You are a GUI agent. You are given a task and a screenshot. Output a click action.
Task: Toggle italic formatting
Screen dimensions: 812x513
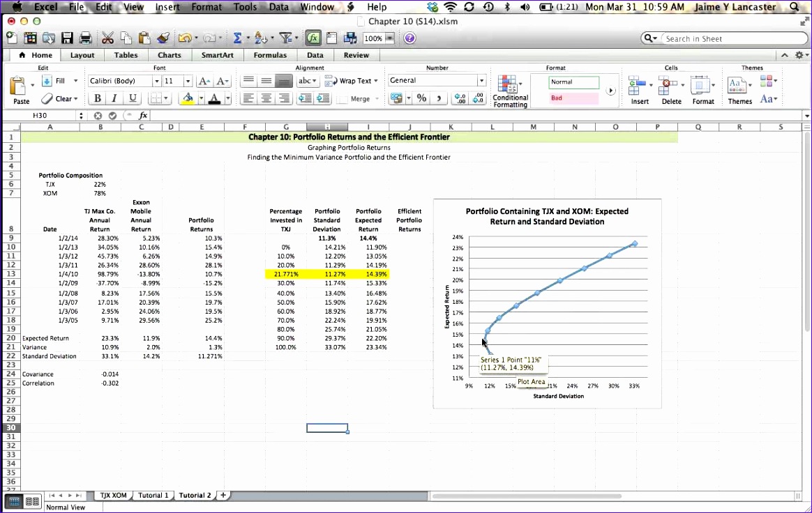tap(113, 98)
